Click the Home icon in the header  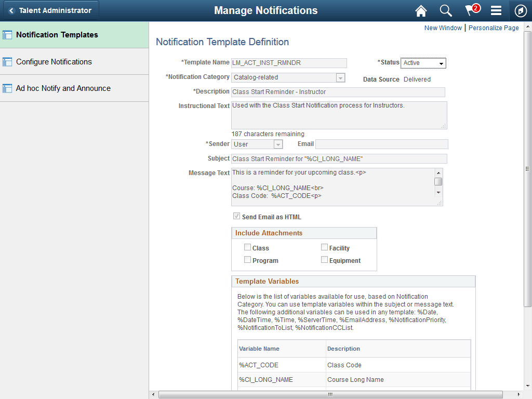click(421, 10)
